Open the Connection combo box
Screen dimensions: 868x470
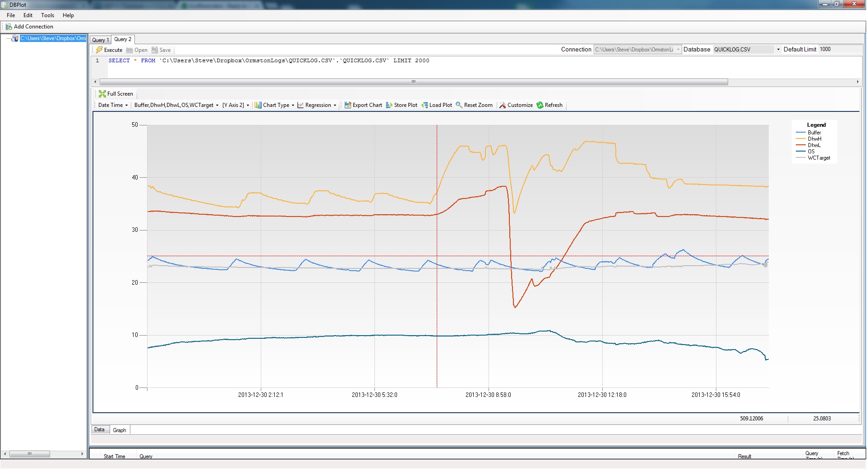pos(637,50)
